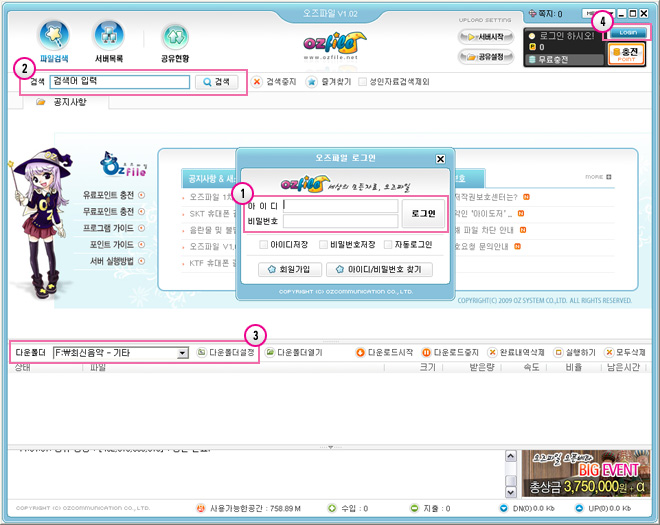Enable the 자동로그인 checkbox

[388, 244]
